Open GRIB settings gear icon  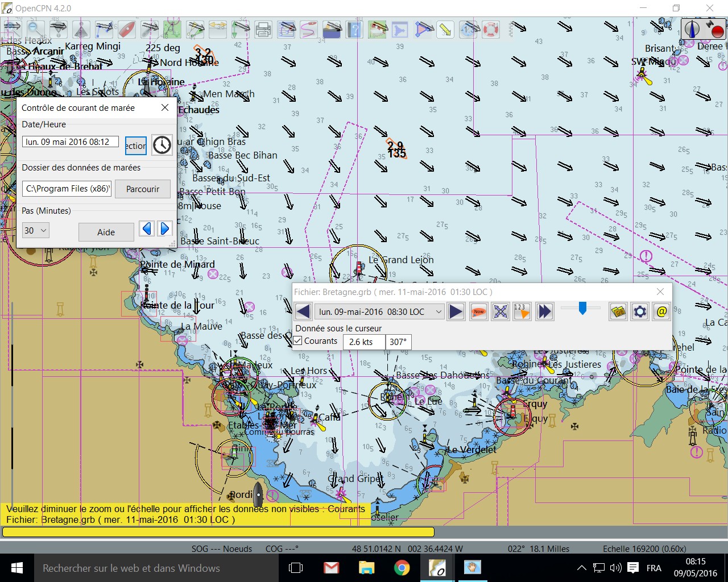click(640, 311)
